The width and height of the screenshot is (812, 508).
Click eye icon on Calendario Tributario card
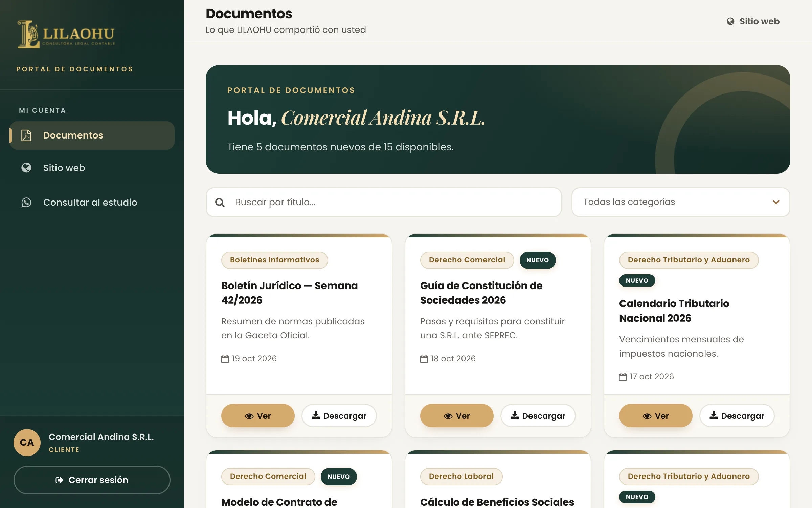point(647,416)
